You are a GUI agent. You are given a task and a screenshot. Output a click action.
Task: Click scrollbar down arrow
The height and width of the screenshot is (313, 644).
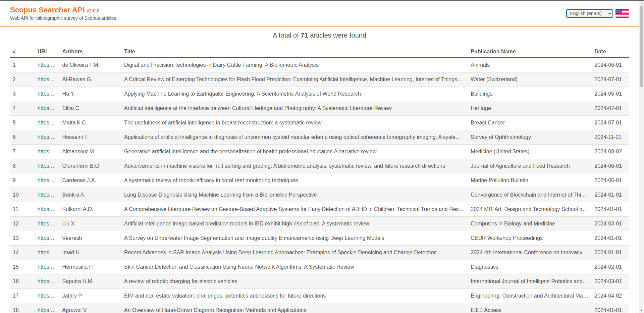[x=641, y=311]
